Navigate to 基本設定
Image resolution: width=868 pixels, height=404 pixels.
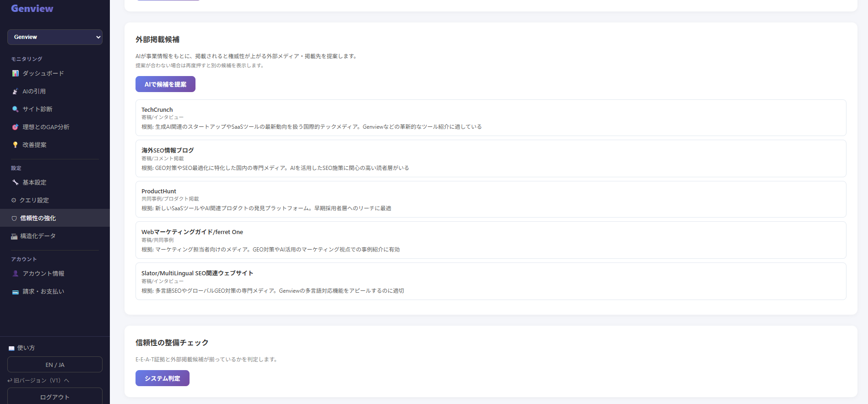55,182
